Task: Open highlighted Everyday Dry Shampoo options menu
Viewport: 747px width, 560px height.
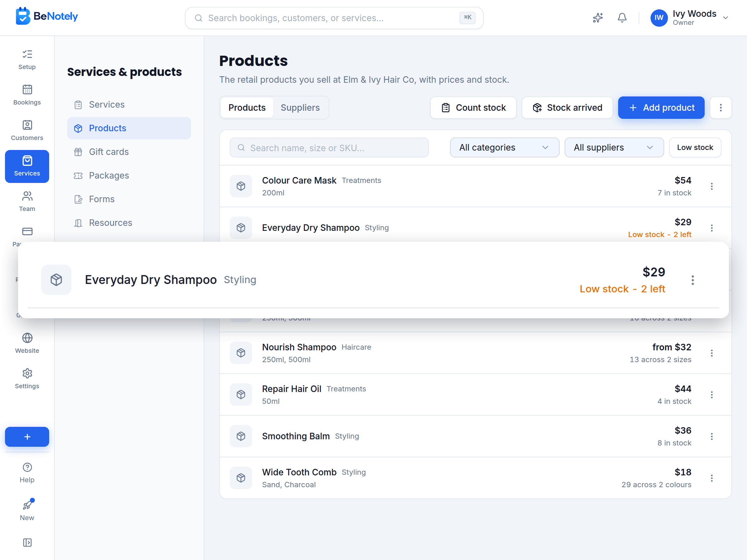Action: pos(692,280)
